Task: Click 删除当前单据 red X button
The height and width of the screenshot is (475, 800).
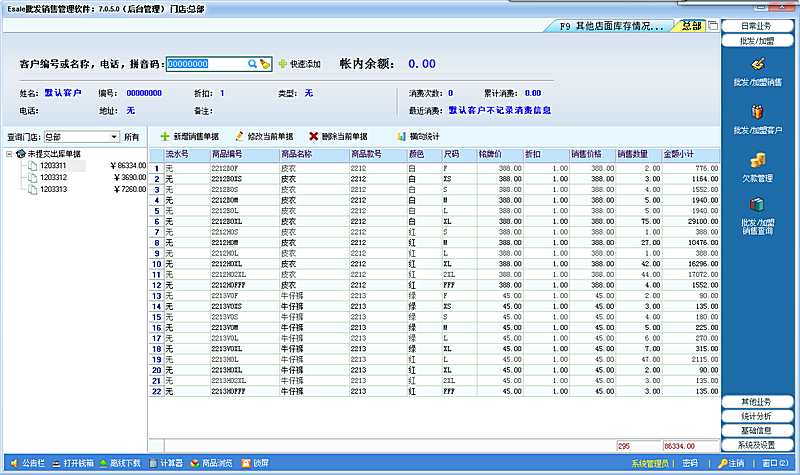Action: click(338, 136)
